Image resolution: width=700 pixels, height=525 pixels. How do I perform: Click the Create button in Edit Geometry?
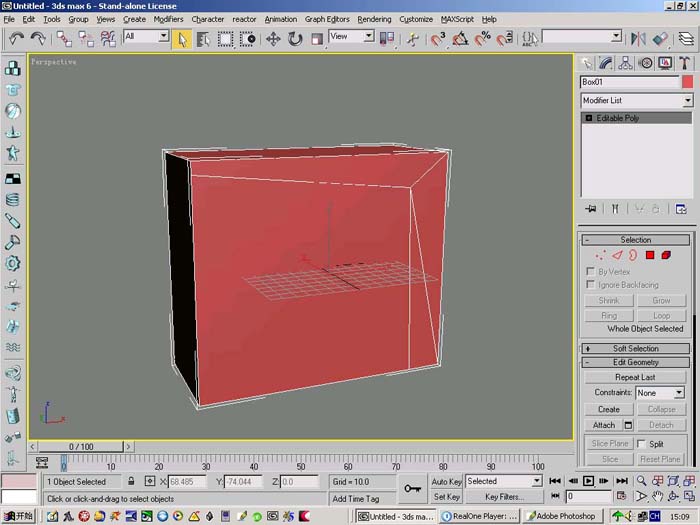click(609, 409)
